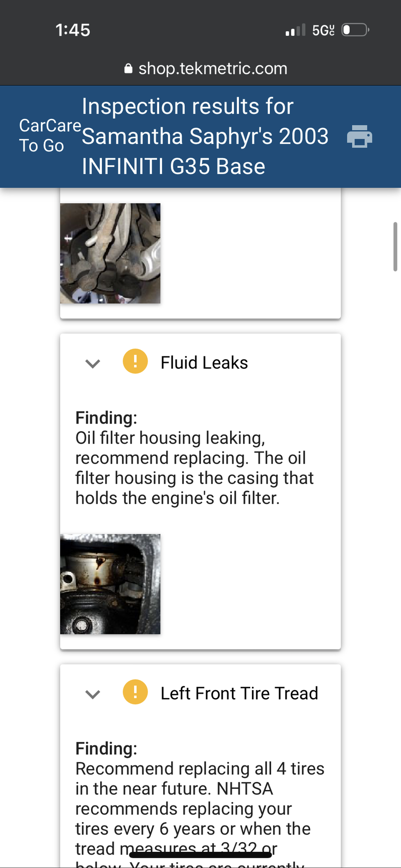Screen dimensions: 401x868
Task: Open the oil filter housing leak photo
Action: pos(110,584)
